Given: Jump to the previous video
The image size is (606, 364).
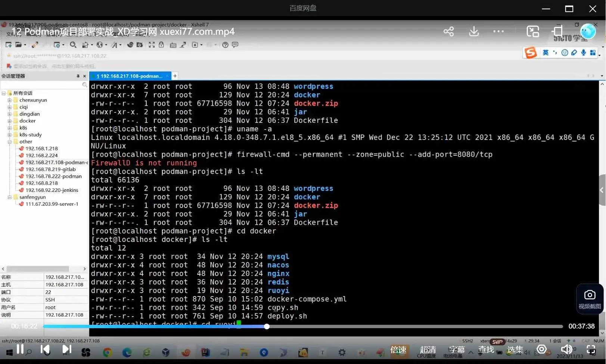Looking at the screenshot, I should point(45,349).
